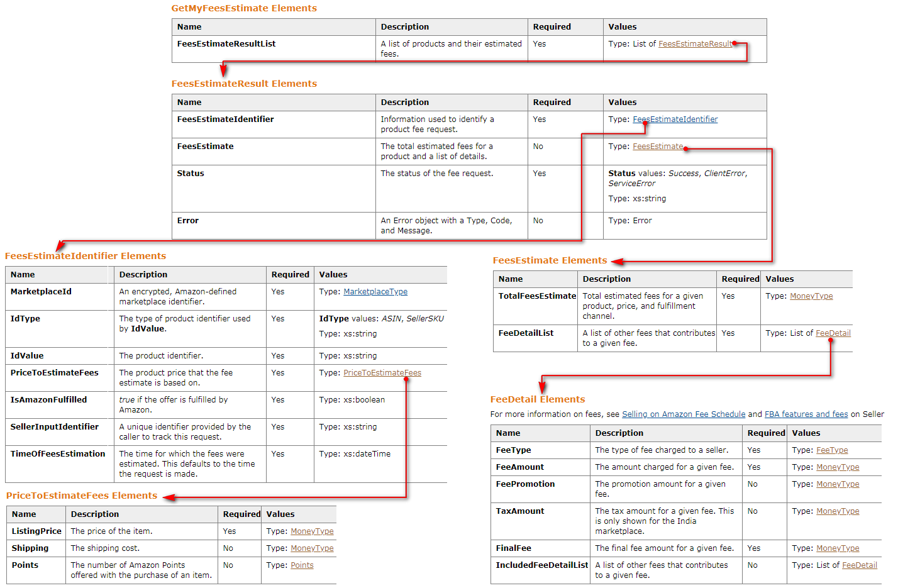Open the FeesEstimate type link in the Values column
Image resolution: width=898 pixels, height=588 pixels.
point(658,147)
